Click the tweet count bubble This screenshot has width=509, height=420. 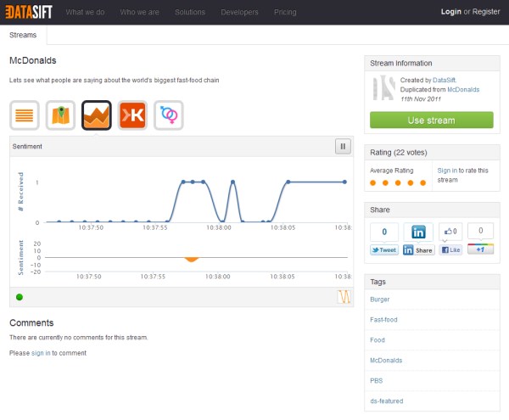pos(384,232)
